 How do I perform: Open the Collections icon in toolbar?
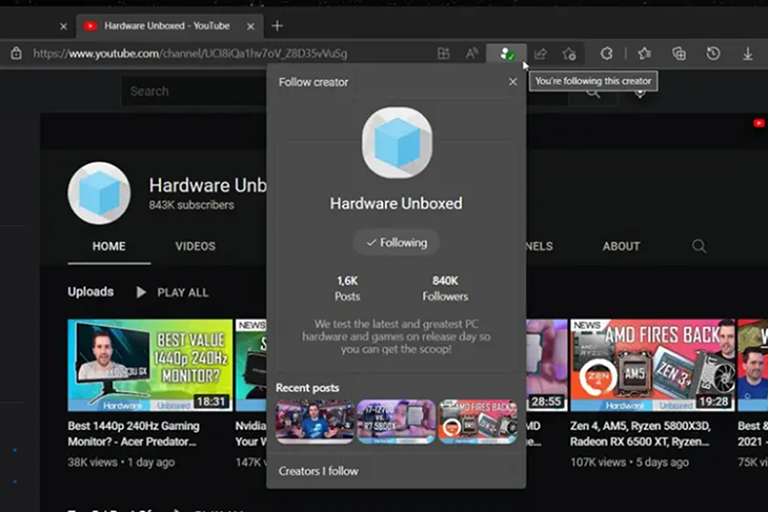(679, 54)
